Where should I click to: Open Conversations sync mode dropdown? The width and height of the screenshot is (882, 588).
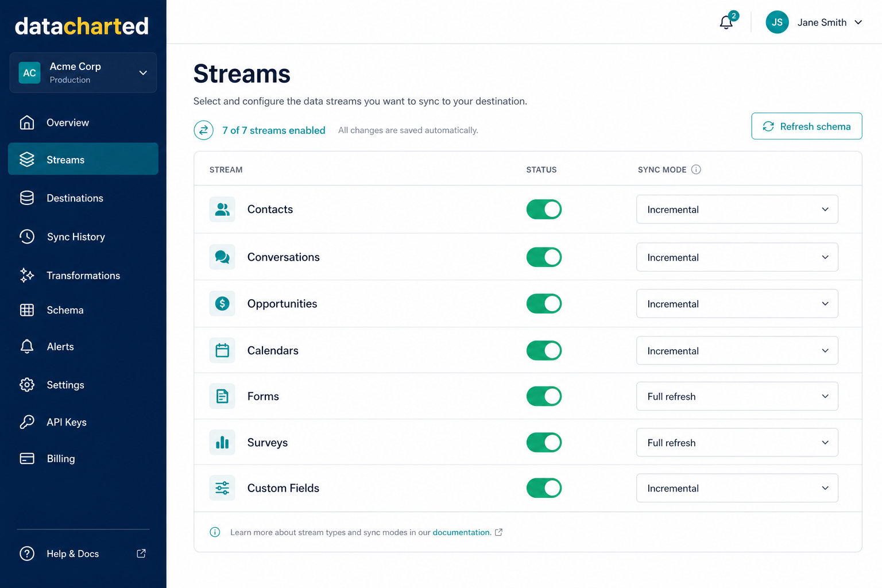737,257
